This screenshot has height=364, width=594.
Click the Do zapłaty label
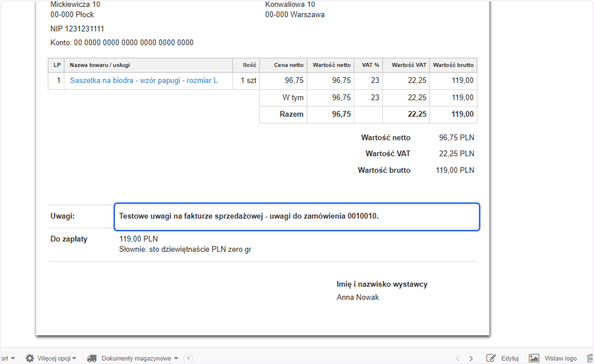pos(69,239)
